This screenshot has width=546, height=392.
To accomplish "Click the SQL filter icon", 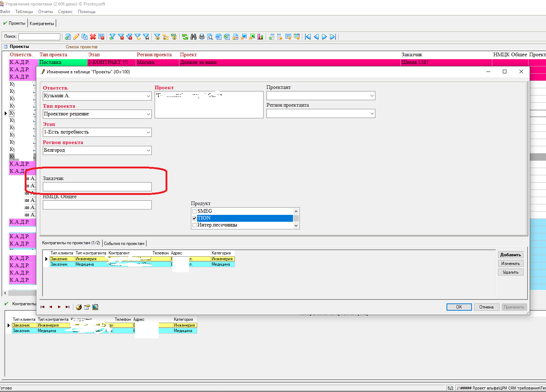I will click(x=174, y=37).
